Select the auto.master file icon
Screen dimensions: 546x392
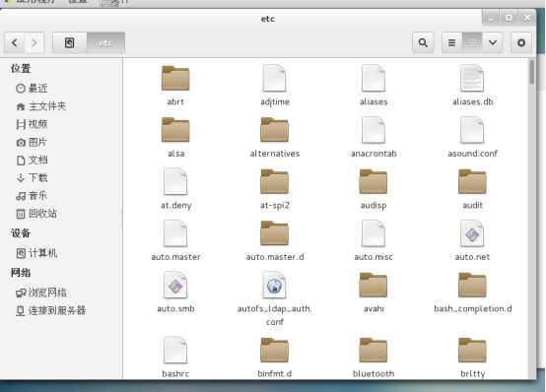click(x=175, y=233)
